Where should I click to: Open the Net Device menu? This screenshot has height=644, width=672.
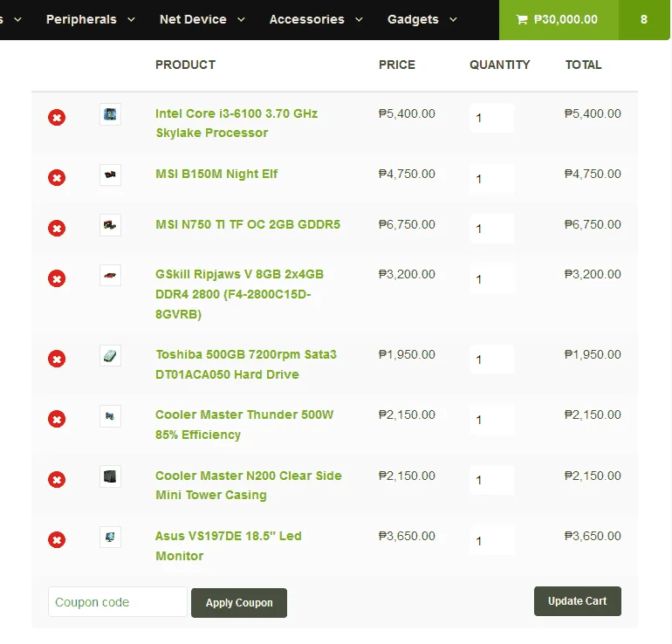[x=193, y=19]
